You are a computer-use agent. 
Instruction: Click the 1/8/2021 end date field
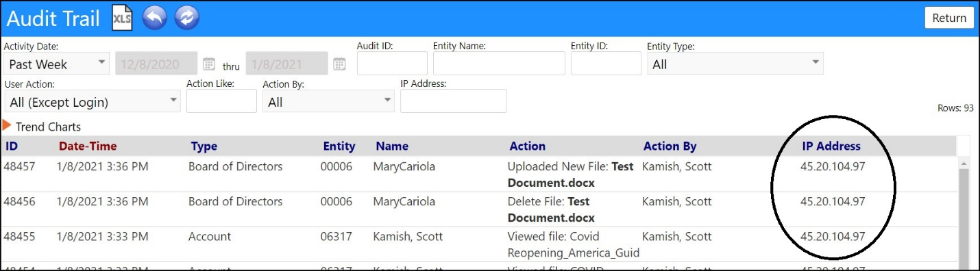tap(286, 64)
